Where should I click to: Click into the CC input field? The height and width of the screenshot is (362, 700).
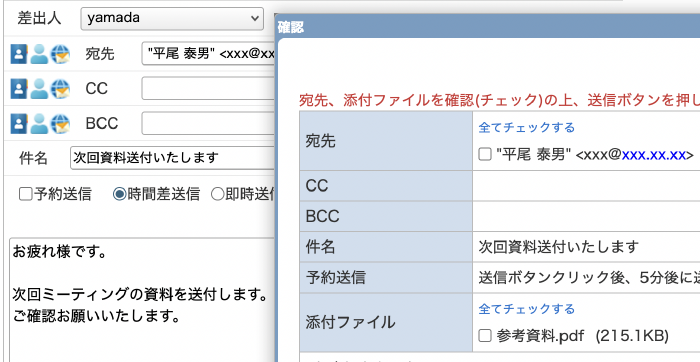tap(208, 88)
